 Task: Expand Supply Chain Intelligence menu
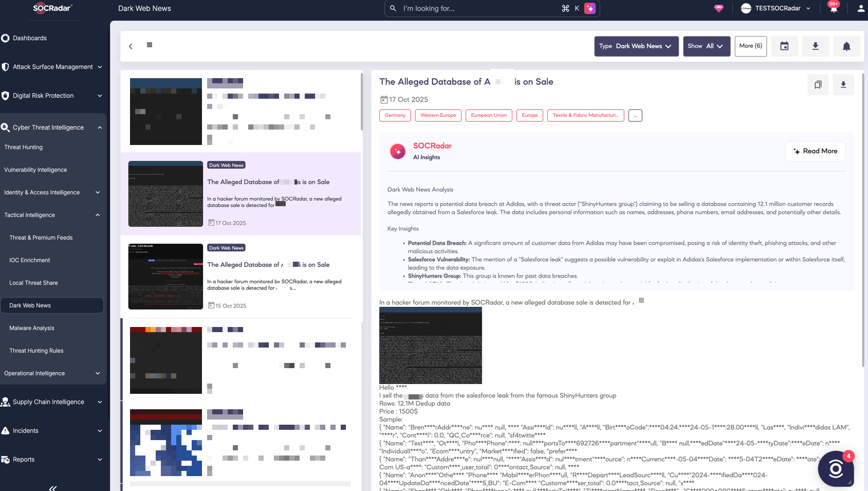(x=100, y=402)
